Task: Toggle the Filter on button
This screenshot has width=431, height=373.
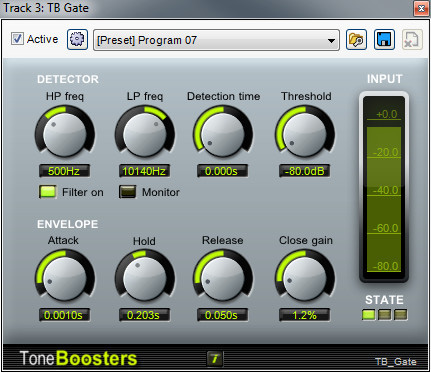Action: click(48, 192)
